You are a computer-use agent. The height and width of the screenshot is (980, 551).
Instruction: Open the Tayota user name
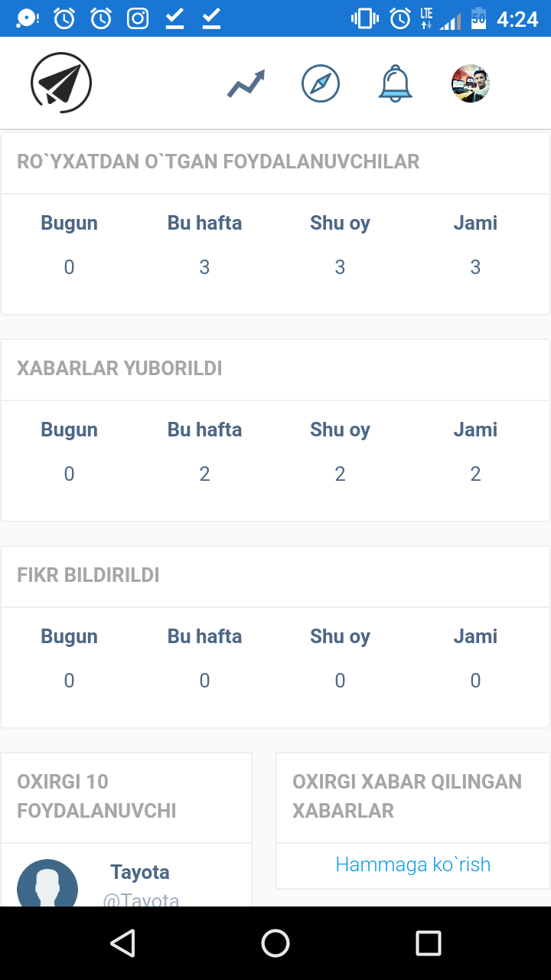[140, 872]
